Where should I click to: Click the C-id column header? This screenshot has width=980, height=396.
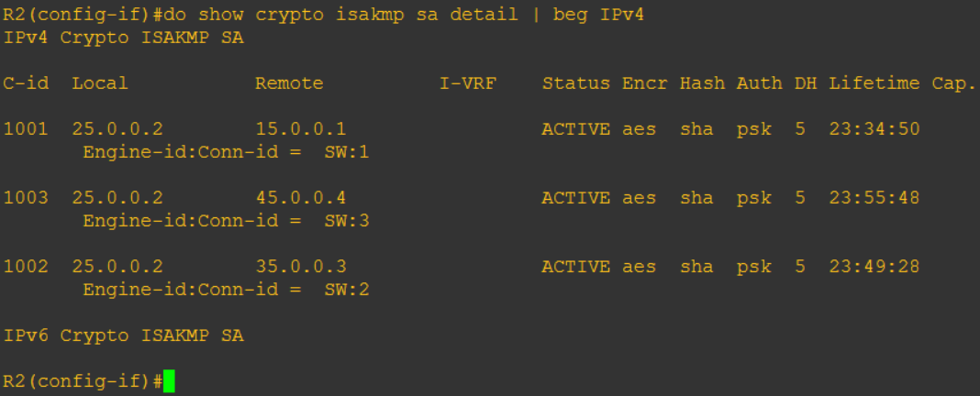pyautogui.click(x=27, y=83)
